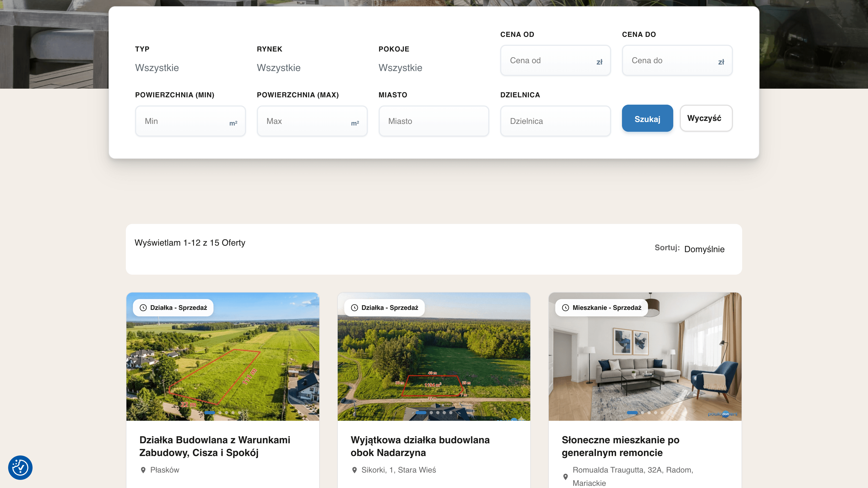This screenshot has height=488, width=868.
Task: Click the Romualda Traugutta, 32A, Radom address
Action: click(633, 477)
